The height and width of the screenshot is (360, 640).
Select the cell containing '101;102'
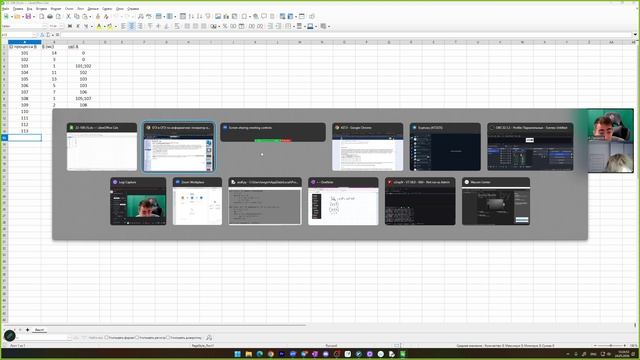pyautogui.click(x=83, y=66)
